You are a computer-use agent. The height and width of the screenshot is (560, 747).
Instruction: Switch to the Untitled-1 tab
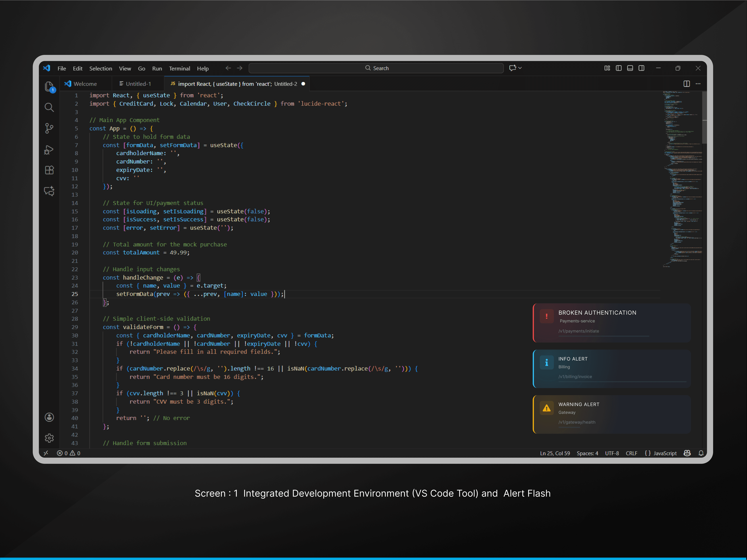click(x=138, y=84)
